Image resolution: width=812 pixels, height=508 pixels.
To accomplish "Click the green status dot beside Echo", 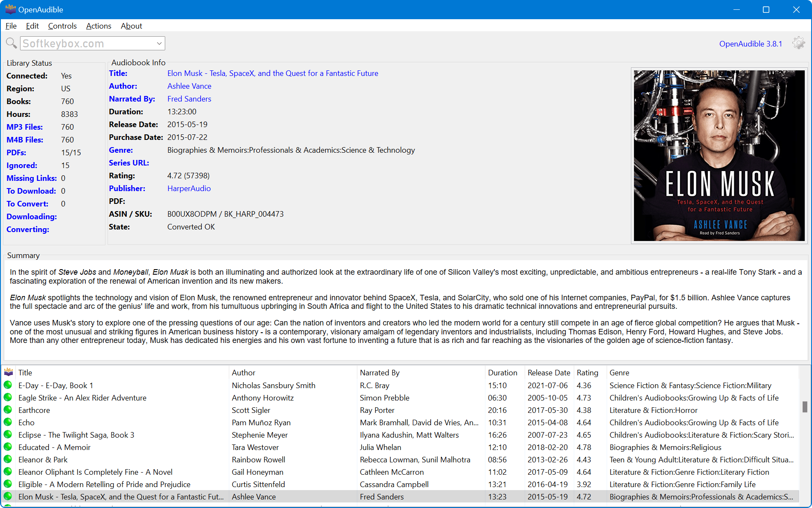I will tap(8, 422).
